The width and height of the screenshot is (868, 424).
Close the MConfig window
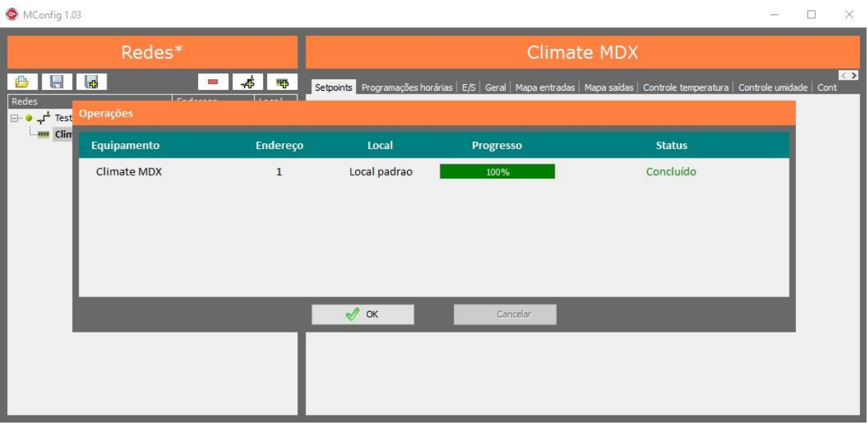tap(849, 14)
